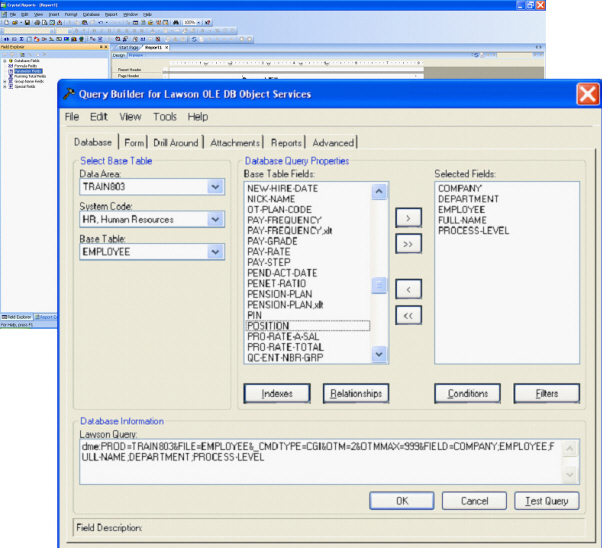Click the Base Table Fields scrollbar thumb

click(379, 285)
